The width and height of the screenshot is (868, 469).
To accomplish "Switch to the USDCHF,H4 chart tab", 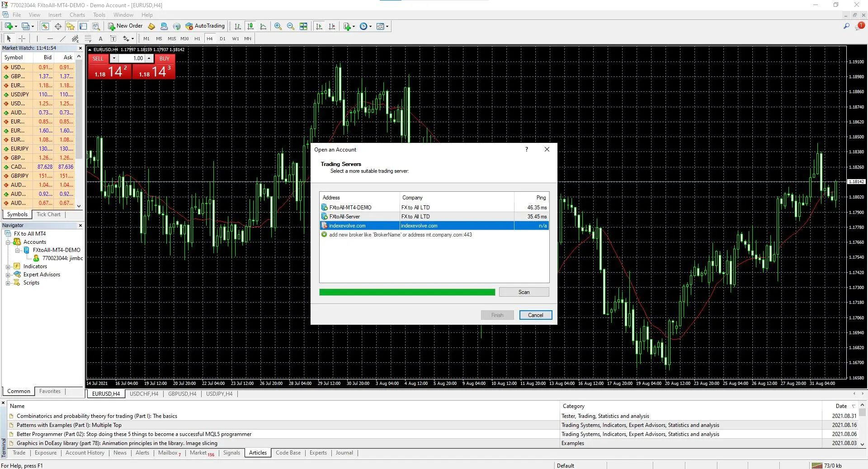I will tap(144, 394).
